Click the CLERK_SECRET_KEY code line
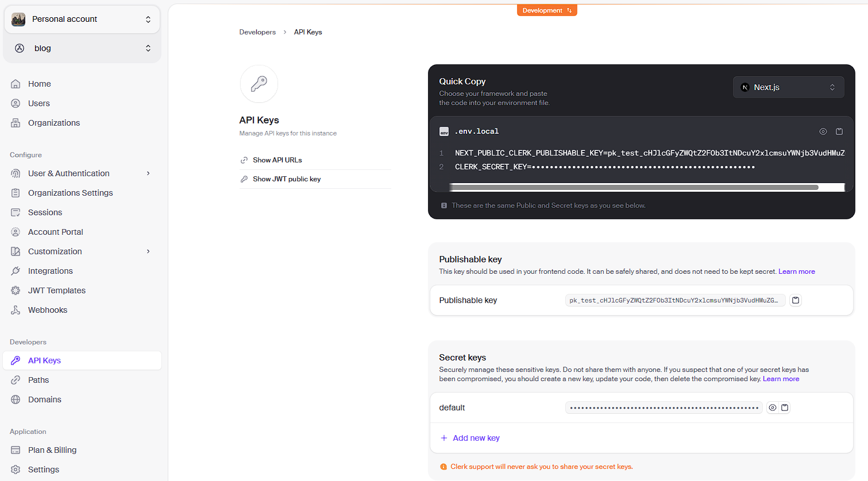The image size is (868, 481). 605,167
